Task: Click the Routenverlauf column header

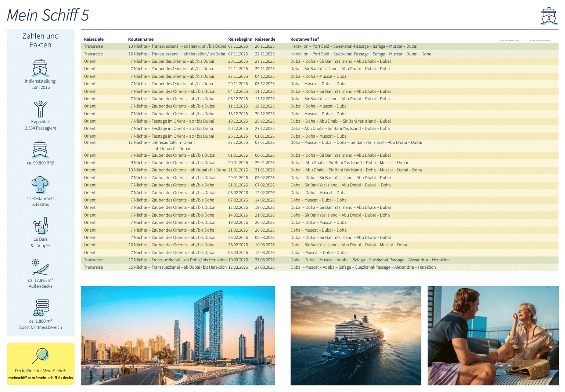Action: [305, 39]
